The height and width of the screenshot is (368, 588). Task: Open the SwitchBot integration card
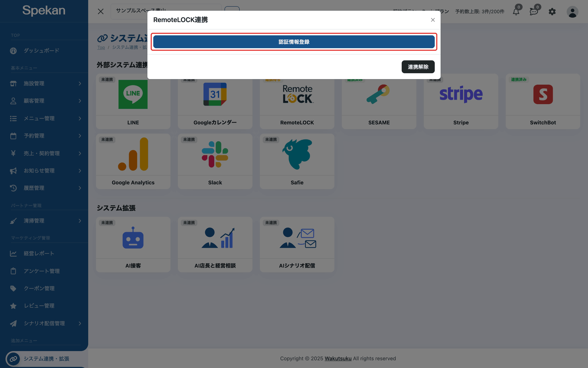543,101
